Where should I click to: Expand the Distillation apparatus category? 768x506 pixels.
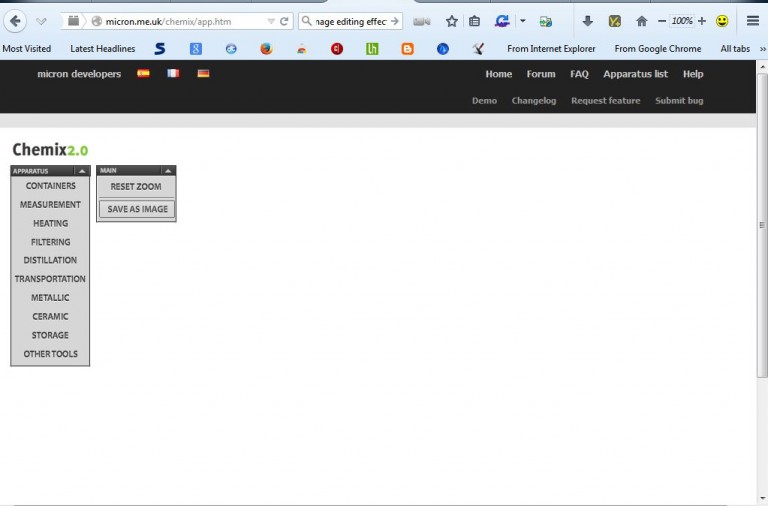pyautogui.click(x=50, y=260)
